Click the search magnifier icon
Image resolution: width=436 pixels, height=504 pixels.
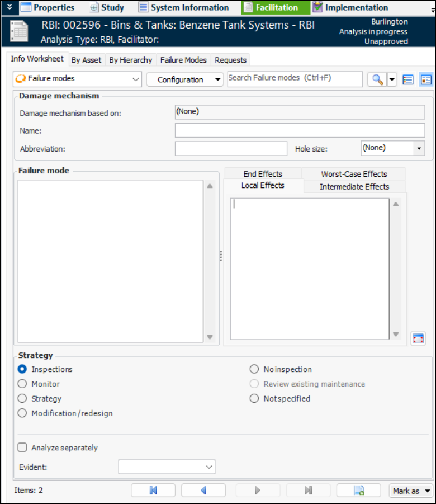[x=377, y=79]
